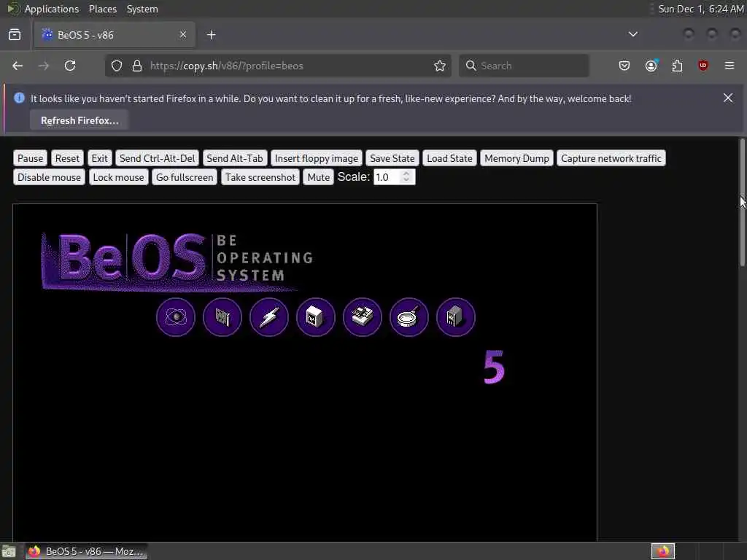
Task: Click the Exit button
Action: coord(99,158)
